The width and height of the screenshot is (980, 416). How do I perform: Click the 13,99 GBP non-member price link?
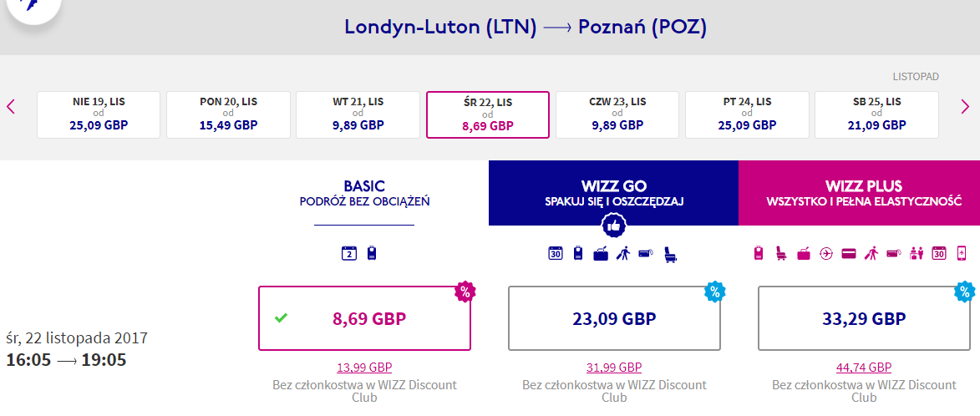[364, 368]
